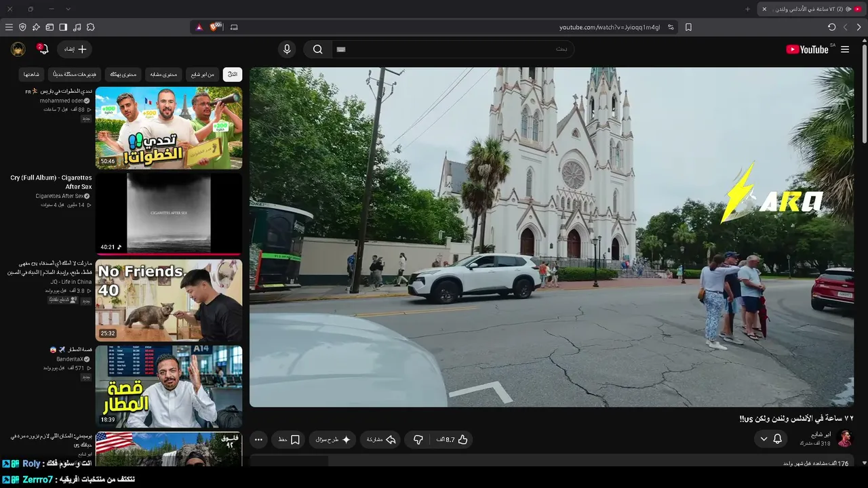Open the Brave Shields lion icon
This screenshot has width=868, height=488.
click(216, 27)
